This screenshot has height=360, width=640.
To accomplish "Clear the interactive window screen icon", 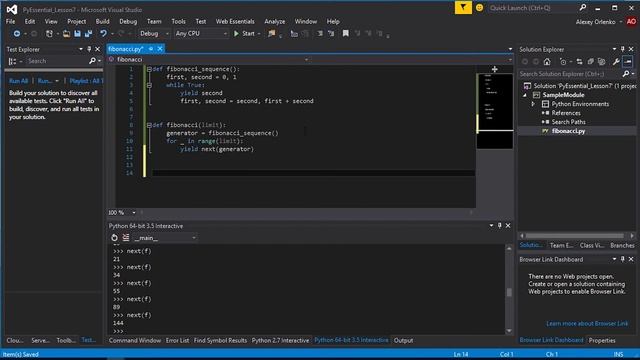I will 126,238.
